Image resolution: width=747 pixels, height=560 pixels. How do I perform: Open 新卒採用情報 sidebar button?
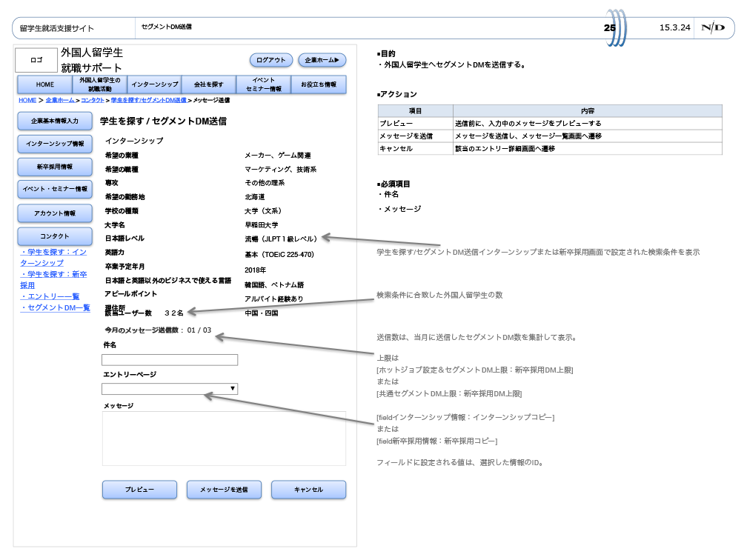pyautogui.click(x=55, y=167)
